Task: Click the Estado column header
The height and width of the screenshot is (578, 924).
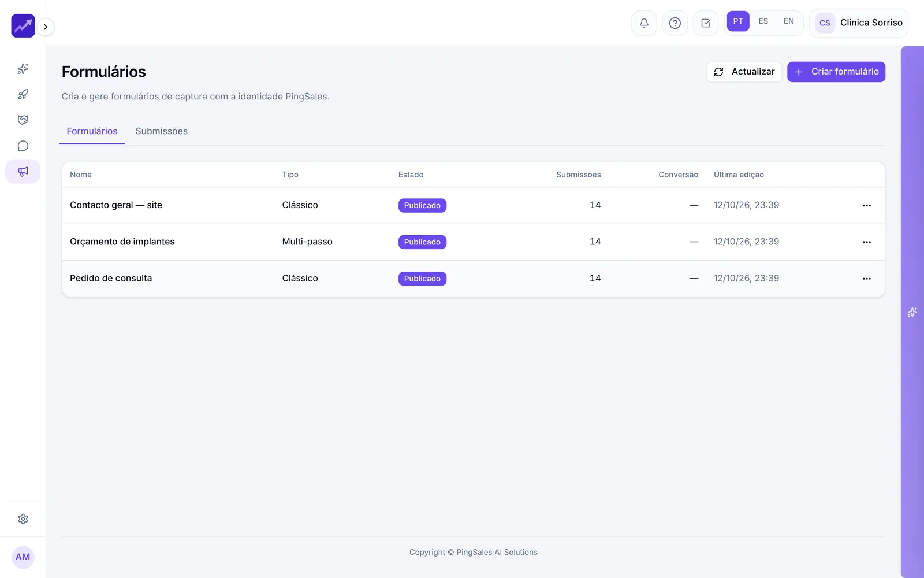Action: tap(411, 175)
